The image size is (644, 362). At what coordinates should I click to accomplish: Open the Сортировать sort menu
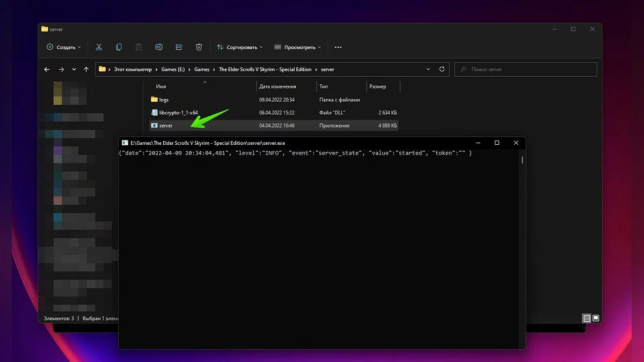point(240,47)
